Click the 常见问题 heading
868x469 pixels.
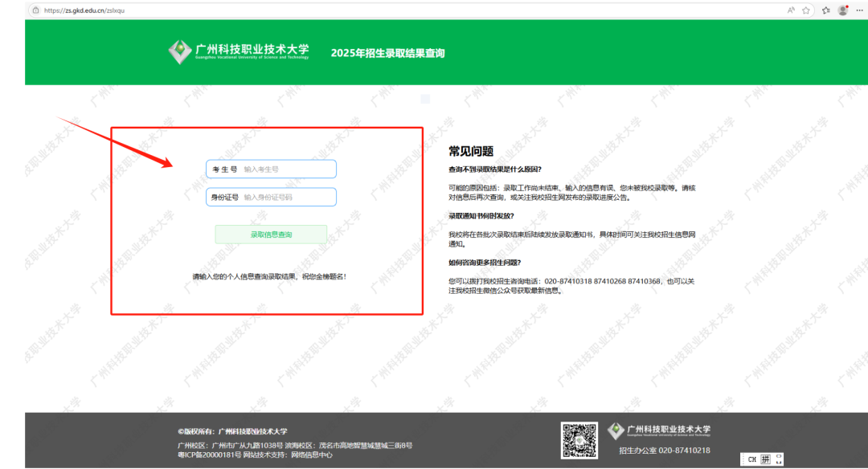470,151
